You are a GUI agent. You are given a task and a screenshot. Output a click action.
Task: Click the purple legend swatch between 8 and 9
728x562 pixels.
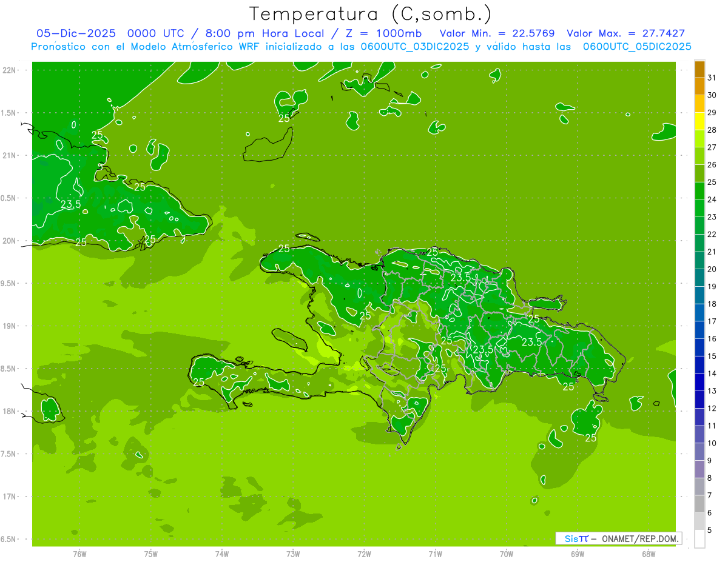coord(699,470)
